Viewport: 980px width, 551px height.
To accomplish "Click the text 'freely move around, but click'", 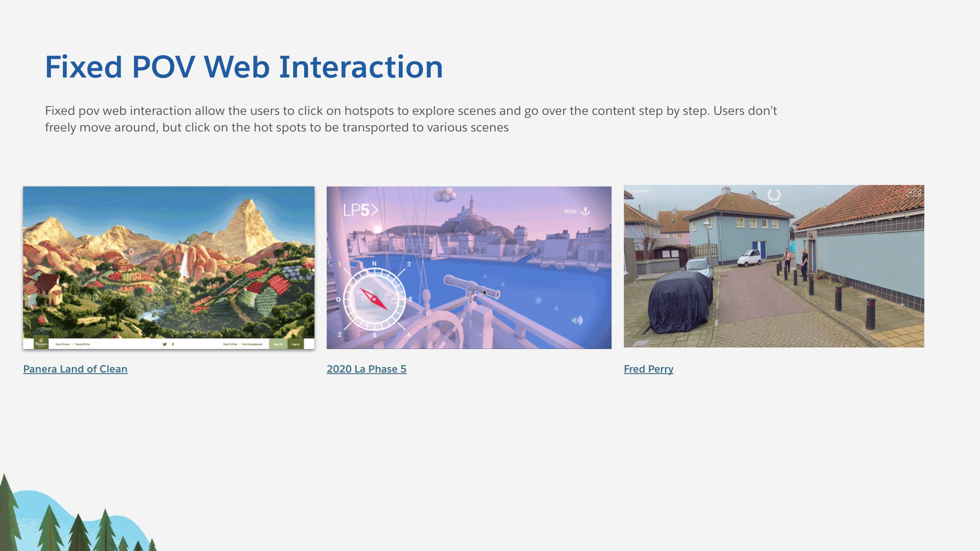I will coord(128,127).
